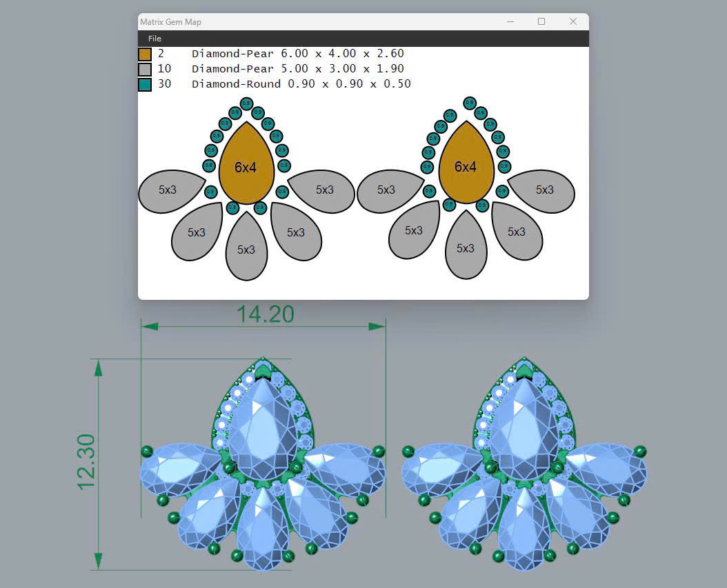Select the 12.30 height dimension label
Image resolution: width=727 pixels, height=588 pixels.
point(87,462)
